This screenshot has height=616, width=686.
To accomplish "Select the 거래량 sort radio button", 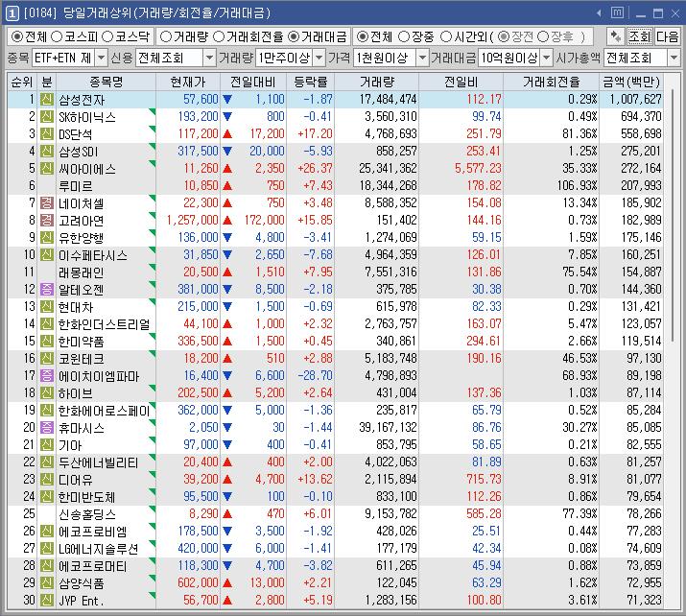I will click(166, 37).
